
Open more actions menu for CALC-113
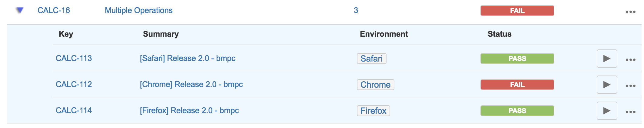pyautogui.click(x=630, y=60)
